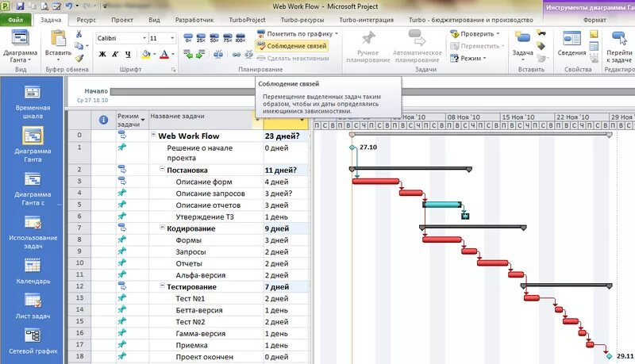This screenshot has height=364, width=635.
Task: Open font color dropdown arrow
Action: coord(173,54)
